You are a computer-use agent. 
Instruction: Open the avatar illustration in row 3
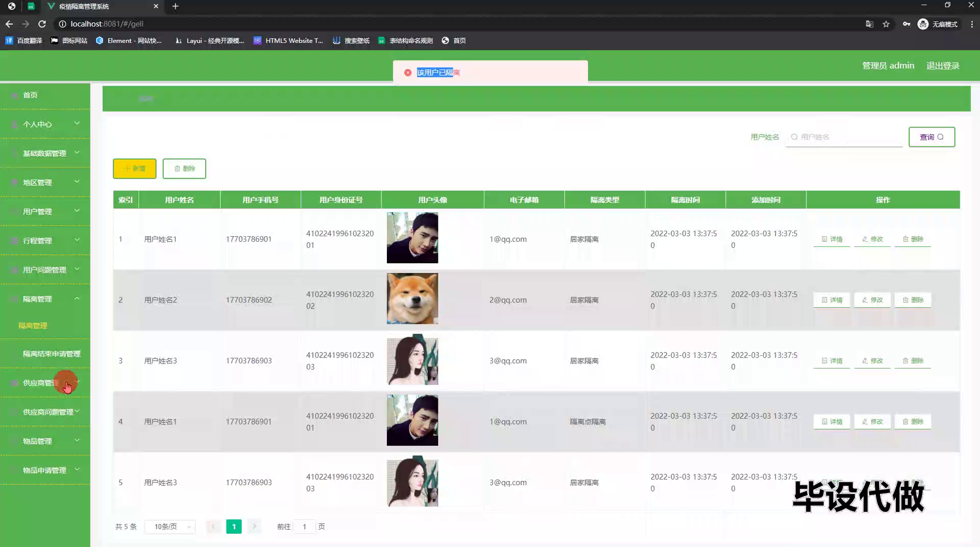412,359
